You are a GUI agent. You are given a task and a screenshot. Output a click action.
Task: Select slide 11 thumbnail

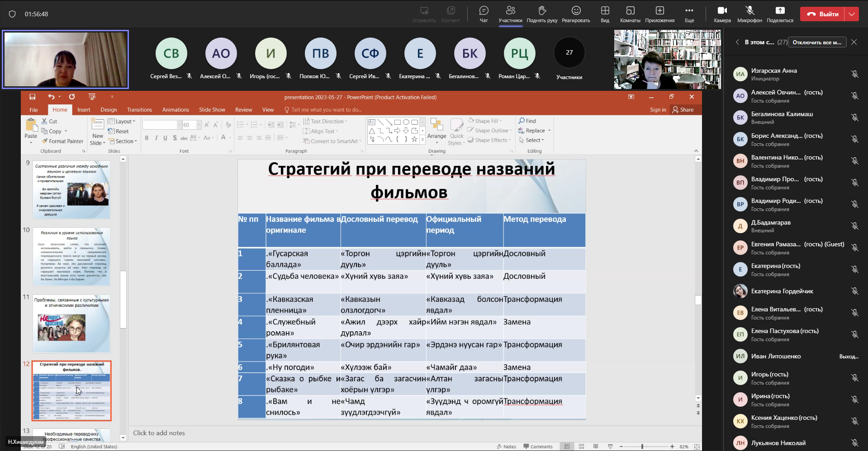[71, 324]
